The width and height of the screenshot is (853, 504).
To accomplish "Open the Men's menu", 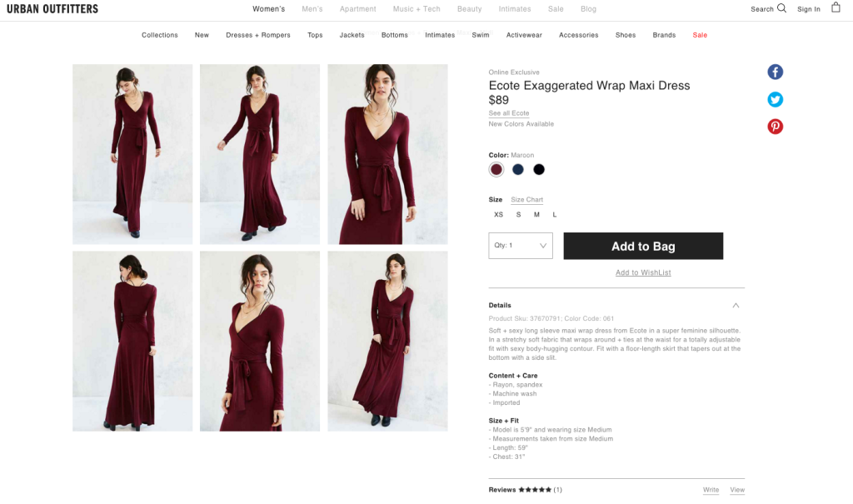I will pyautogui.click(x=312, y=8).
